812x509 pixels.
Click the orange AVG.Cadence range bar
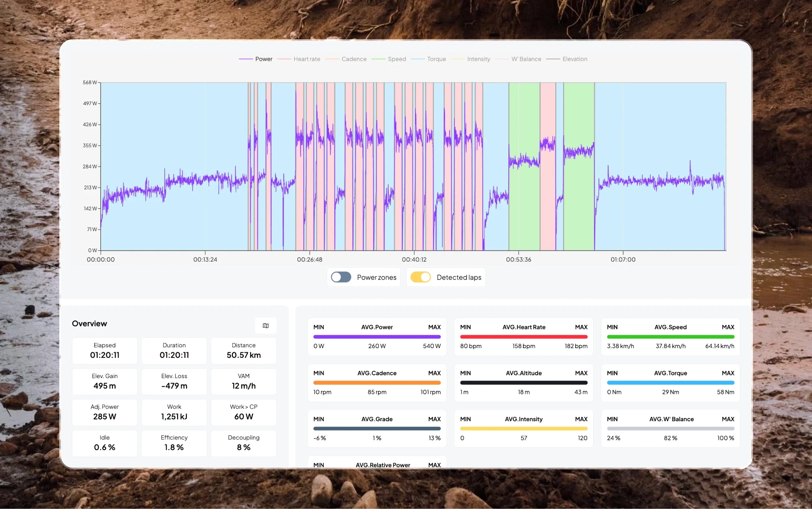click(x=377, y=382)
